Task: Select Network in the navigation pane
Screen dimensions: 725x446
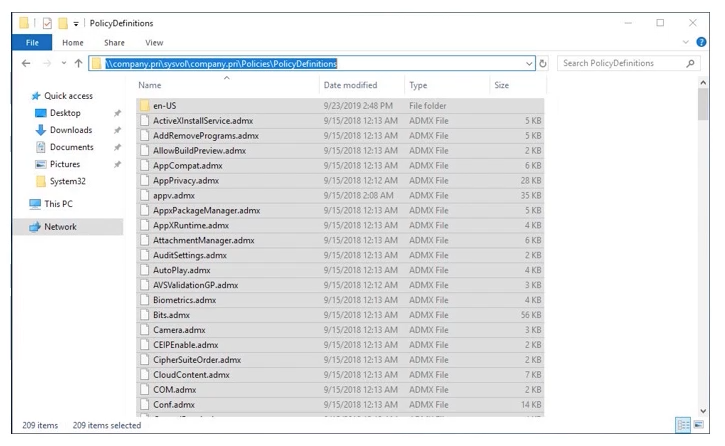Action: pyautogui.click(x=60, y=227)
